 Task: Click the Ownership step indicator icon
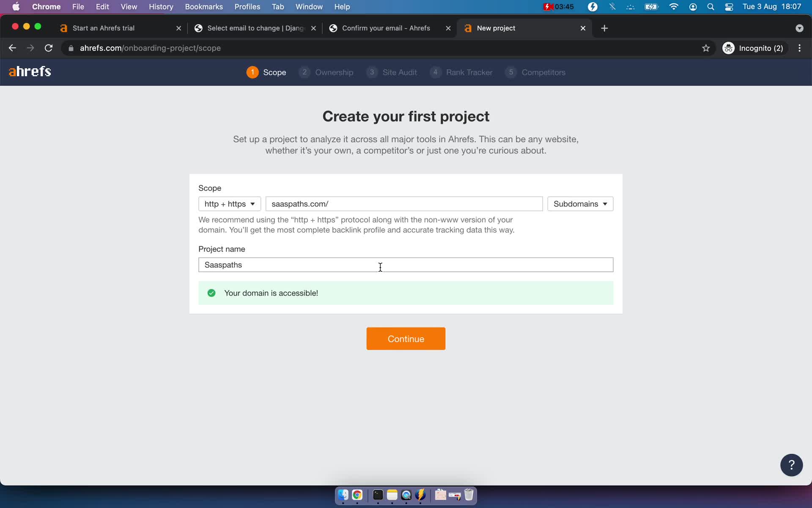click(x=304, y=72)
